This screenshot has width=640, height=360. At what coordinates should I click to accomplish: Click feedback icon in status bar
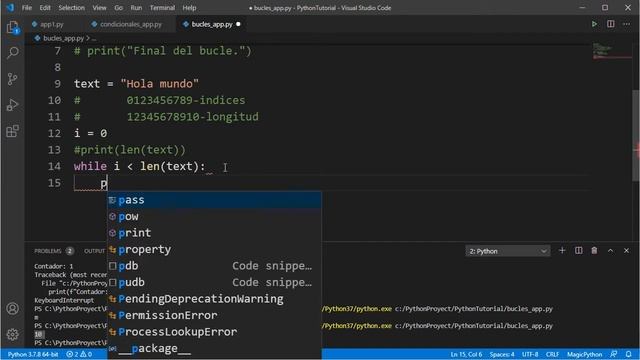[613, 354]
